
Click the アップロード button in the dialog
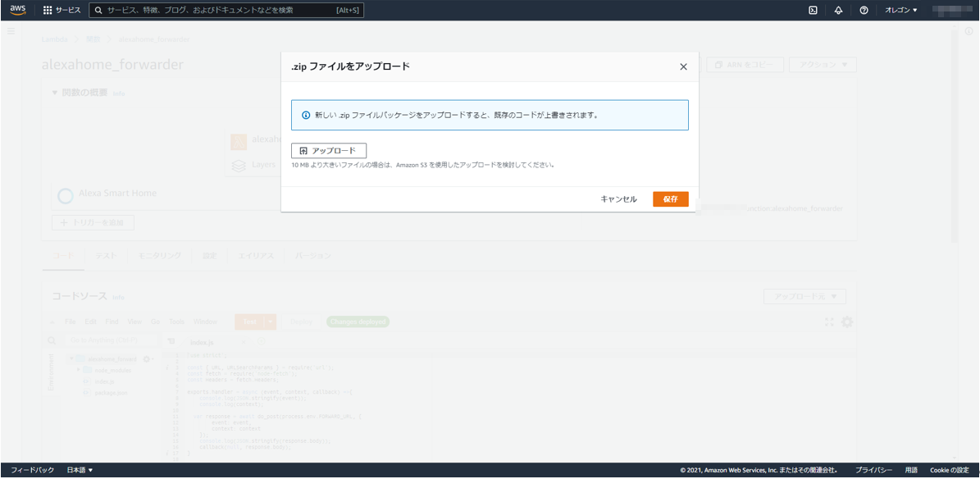(329, 150)
